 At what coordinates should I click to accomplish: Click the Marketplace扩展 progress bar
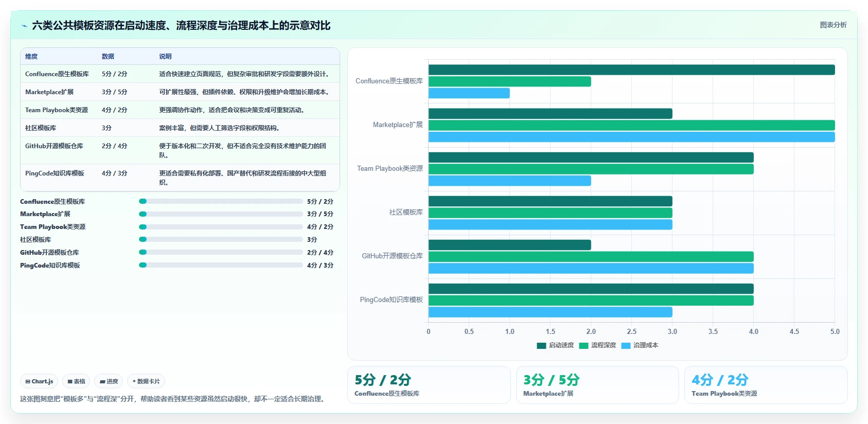click(x=221, y=214)
